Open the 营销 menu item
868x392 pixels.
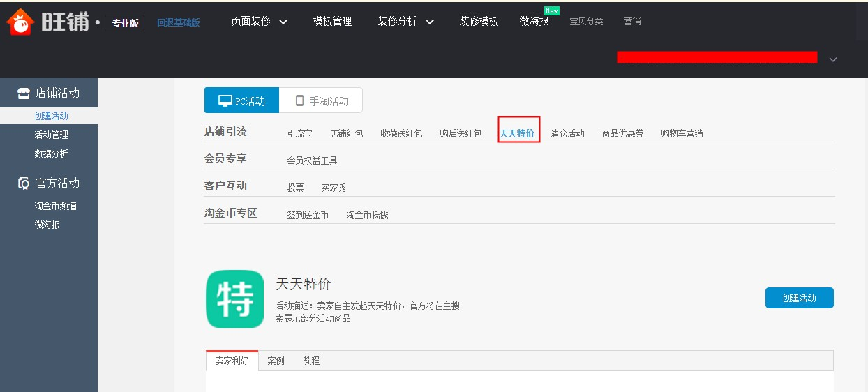pyautogui.click(x=632, y=22)
